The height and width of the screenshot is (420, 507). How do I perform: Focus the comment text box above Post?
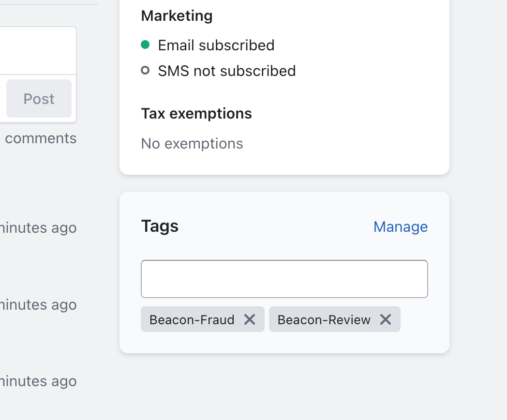click(x=38, y=51)
